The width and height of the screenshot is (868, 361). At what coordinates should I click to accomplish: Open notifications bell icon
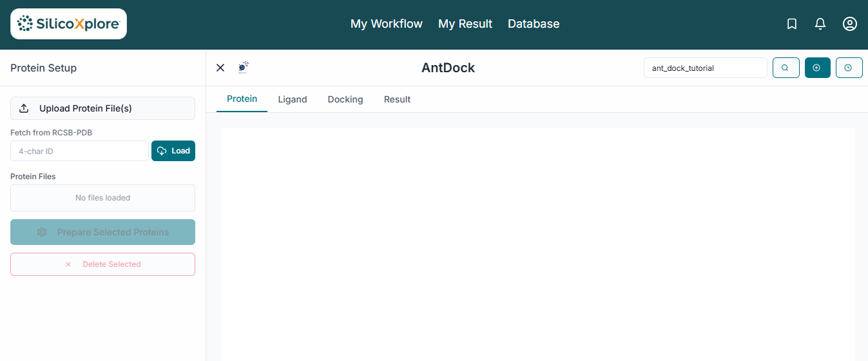pyautogui.click(x=820, y=24)
